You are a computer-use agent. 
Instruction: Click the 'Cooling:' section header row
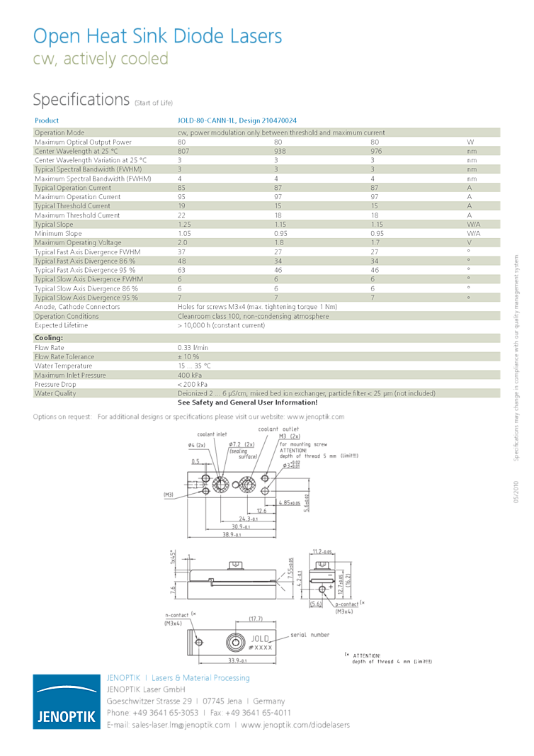click(x=50, y=338)
